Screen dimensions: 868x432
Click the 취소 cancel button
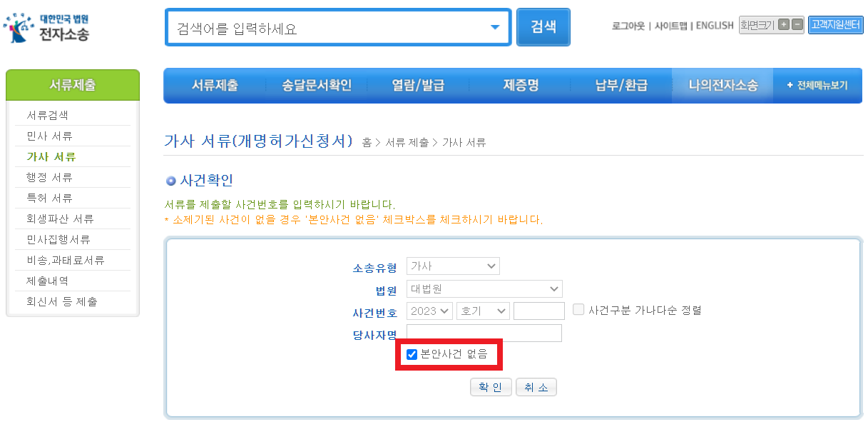[x=536, y=386]
